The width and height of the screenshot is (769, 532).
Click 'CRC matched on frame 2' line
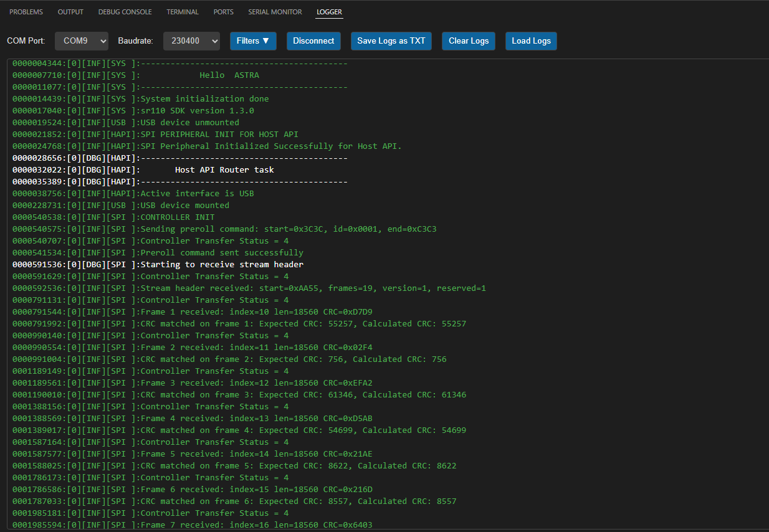229,359
